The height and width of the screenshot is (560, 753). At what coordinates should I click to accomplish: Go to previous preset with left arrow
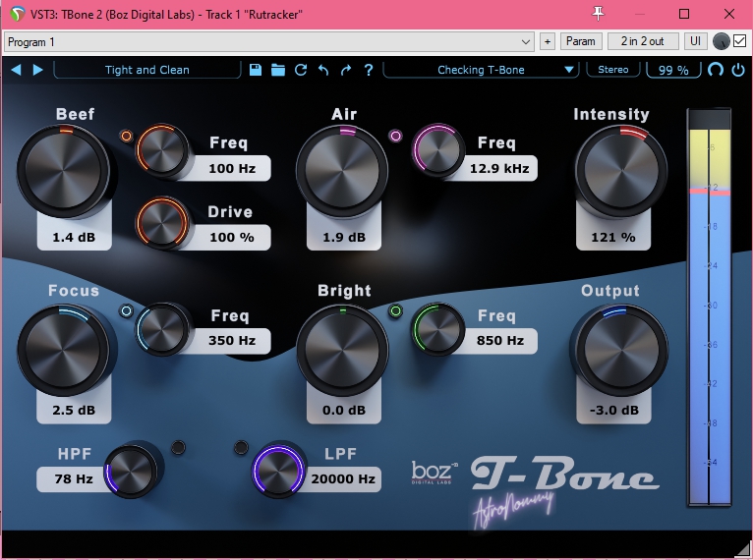coord(16,70)
